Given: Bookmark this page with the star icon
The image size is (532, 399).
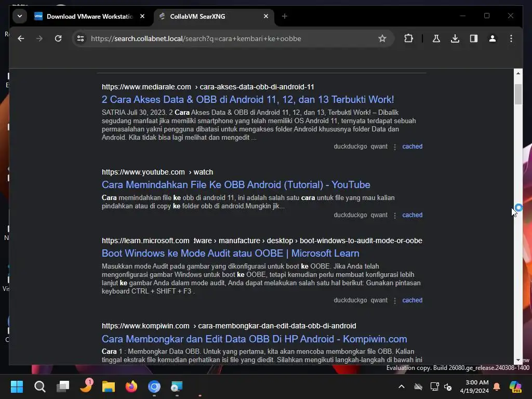Looking at the screenshot, I should coord(382,38).
